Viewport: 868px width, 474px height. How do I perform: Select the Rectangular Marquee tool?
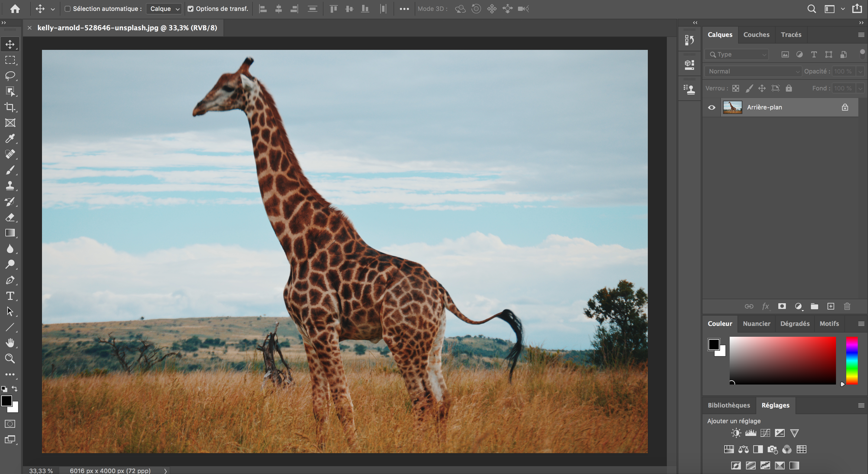point(10,60)
